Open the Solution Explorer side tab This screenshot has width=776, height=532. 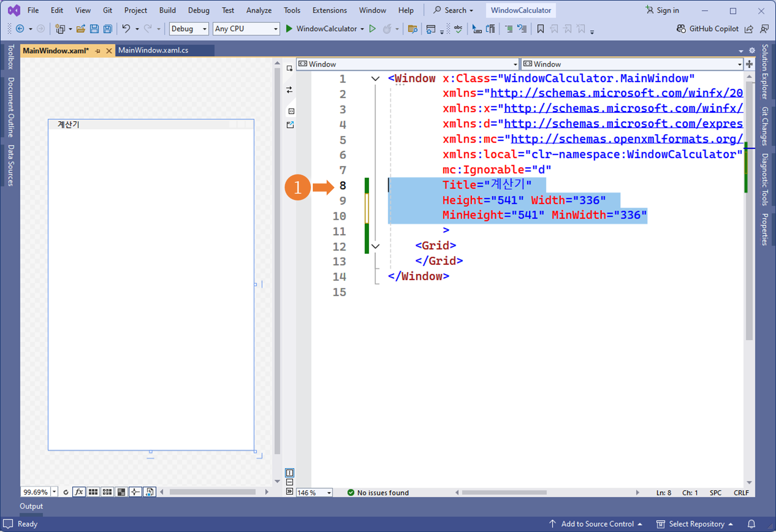(x=765, y=72)
